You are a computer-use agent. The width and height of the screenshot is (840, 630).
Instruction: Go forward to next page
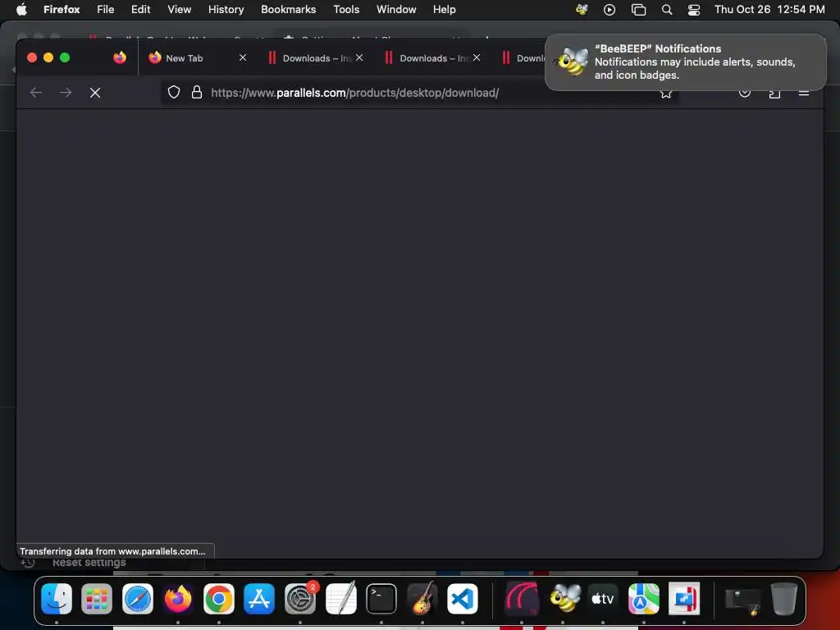point(66,93)
